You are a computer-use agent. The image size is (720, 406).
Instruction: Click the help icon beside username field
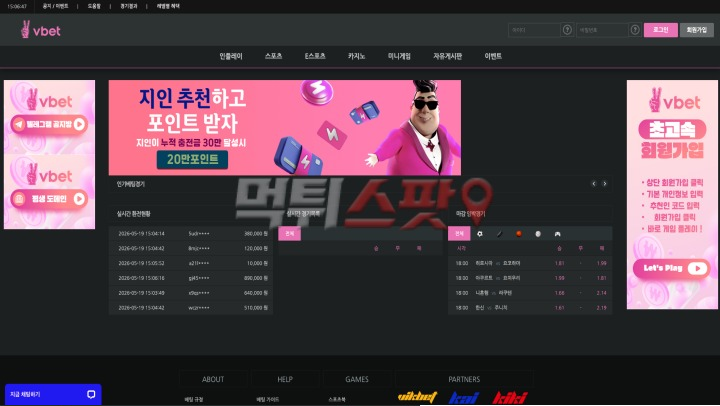(567, 30)
